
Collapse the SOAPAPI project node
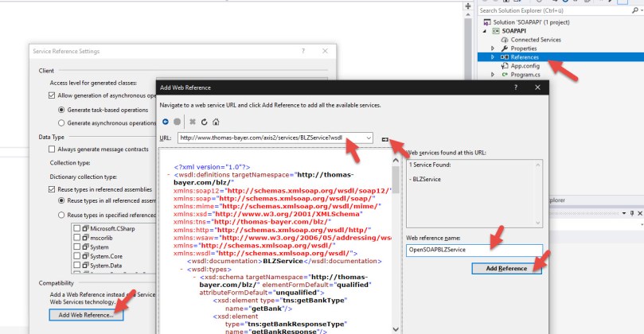485,30
